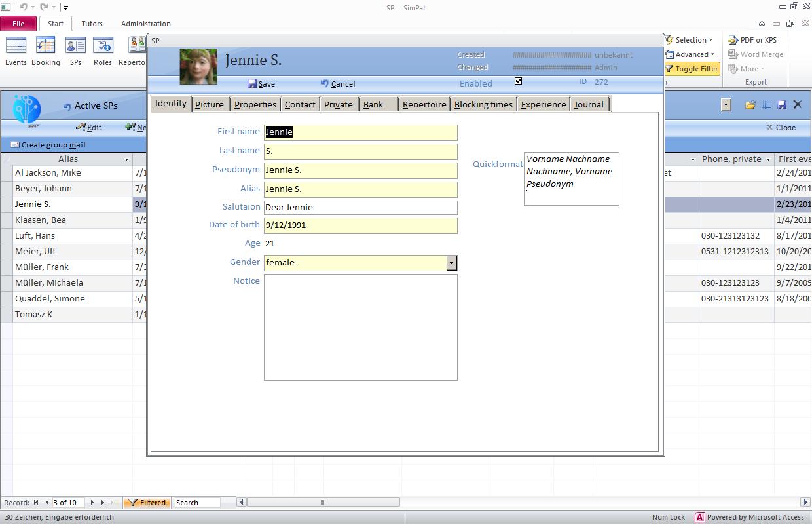
Task: Expand the Advanced filter dropdown
Action: pos(692,54)
